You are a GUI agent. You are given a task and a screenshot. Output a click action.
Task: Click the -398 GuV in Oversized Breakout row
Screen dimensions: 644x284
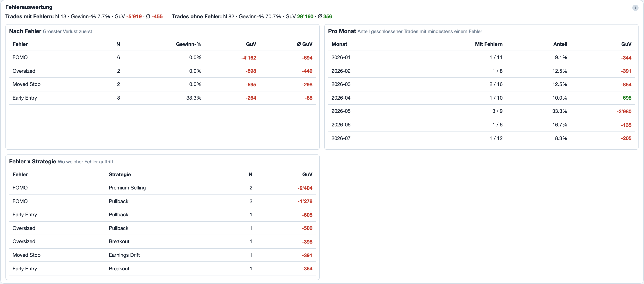coord(307,242)
